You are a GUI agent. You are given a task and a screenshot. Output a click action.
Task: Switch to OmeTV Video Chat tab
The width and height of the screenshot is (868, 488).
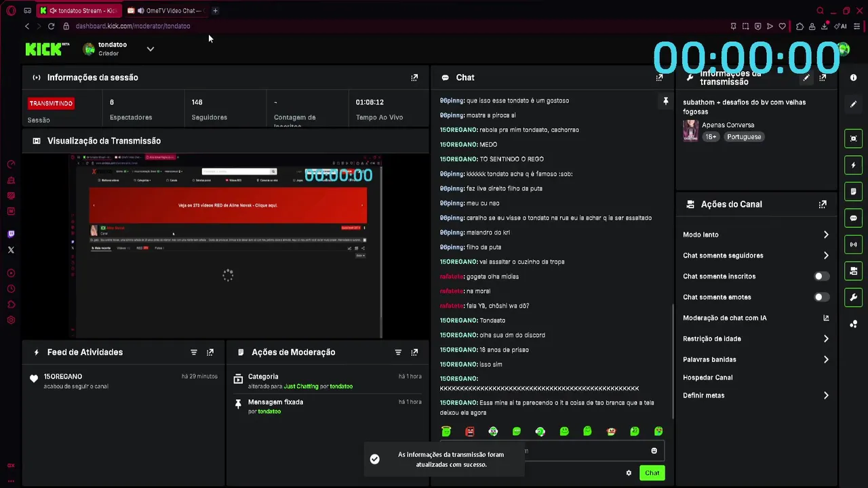coord(167,11)
